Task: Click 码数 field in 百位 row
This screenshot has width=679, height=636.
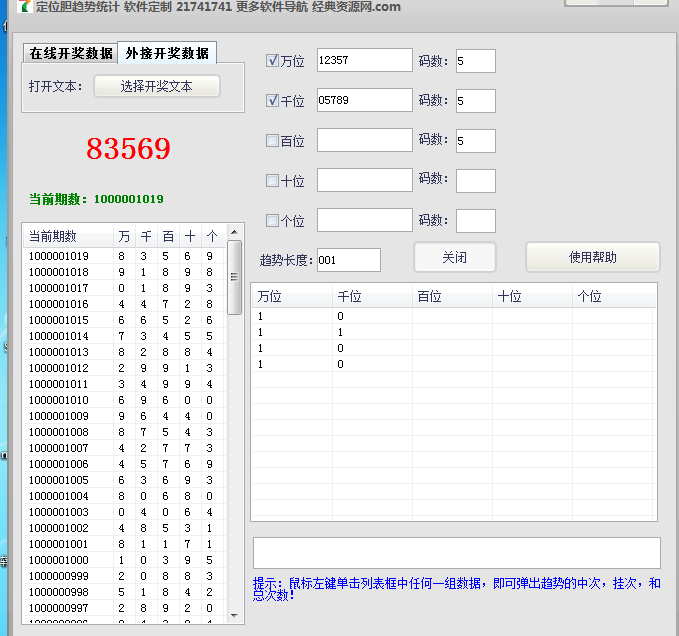Action: click(x=475, y=141)
